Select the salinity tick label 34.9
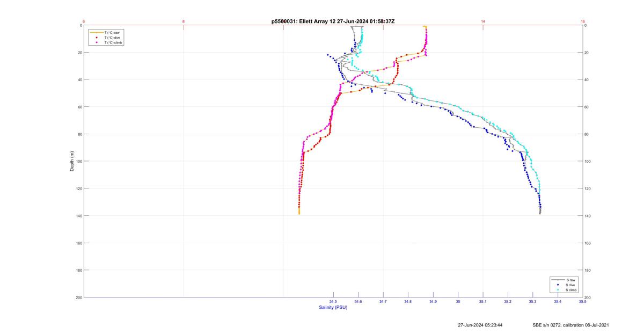 pos(433,301)
